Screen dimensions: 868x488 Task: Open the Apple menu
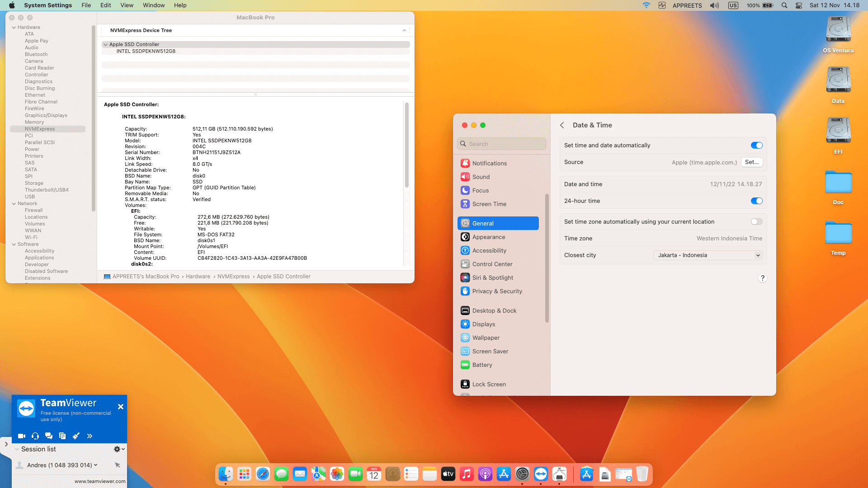click(x=12, y=5)
